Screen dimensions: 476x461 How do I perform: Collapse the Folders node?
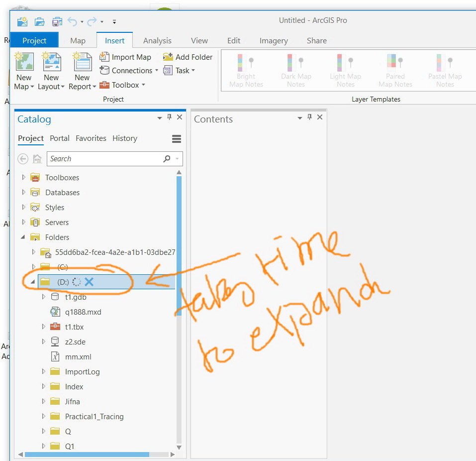23,237
